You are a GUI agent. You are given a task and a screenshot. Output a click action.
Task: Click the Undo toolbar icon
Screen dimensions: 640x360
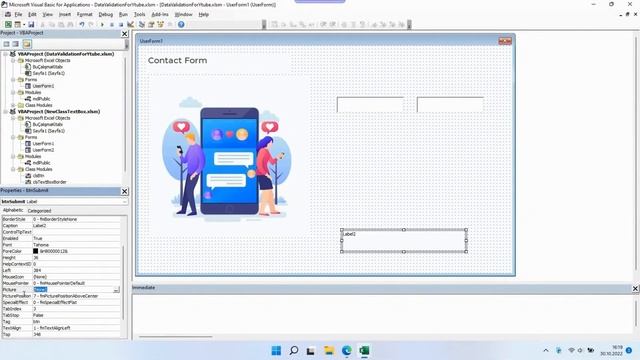[82, 24]
